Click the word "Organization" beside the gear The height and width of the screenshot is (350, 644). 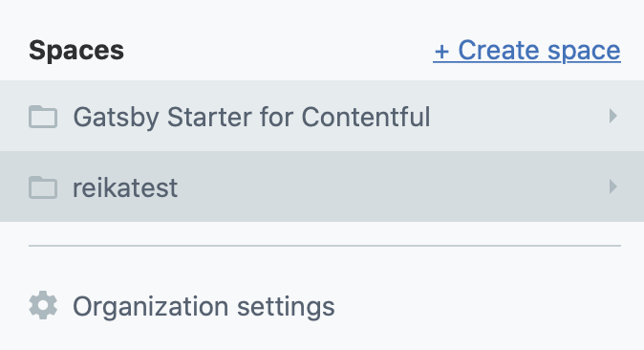tap(151, 307)
